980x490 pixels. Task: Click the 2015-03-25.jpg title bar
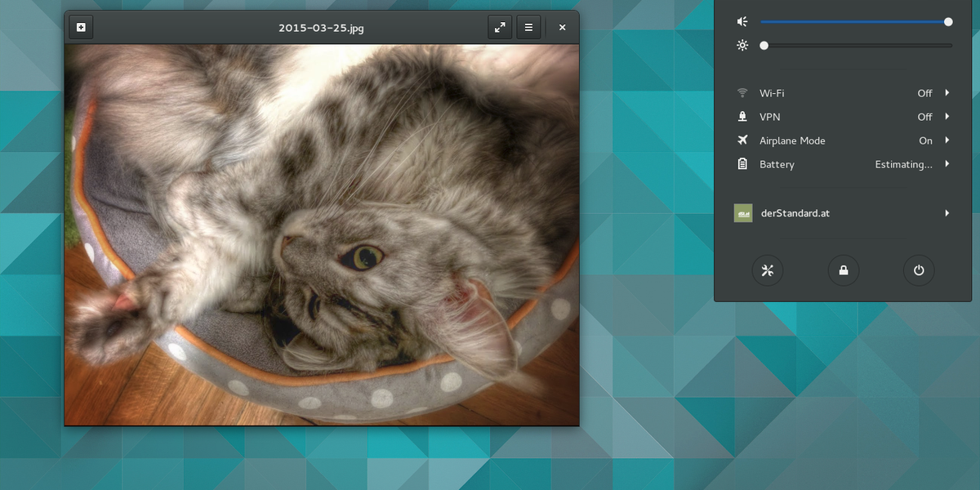pos(321,27)
